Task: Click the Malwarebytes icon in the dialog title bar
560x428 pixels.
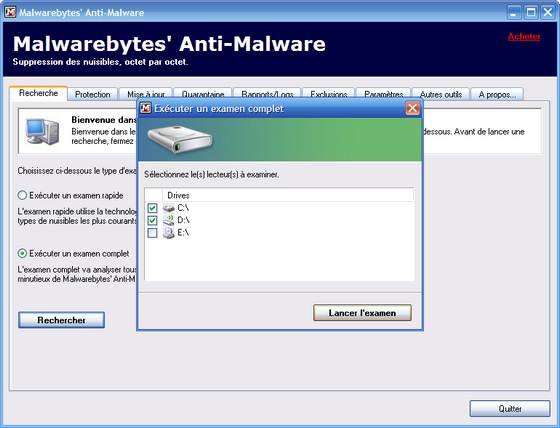Action: (x=145, y=108)
